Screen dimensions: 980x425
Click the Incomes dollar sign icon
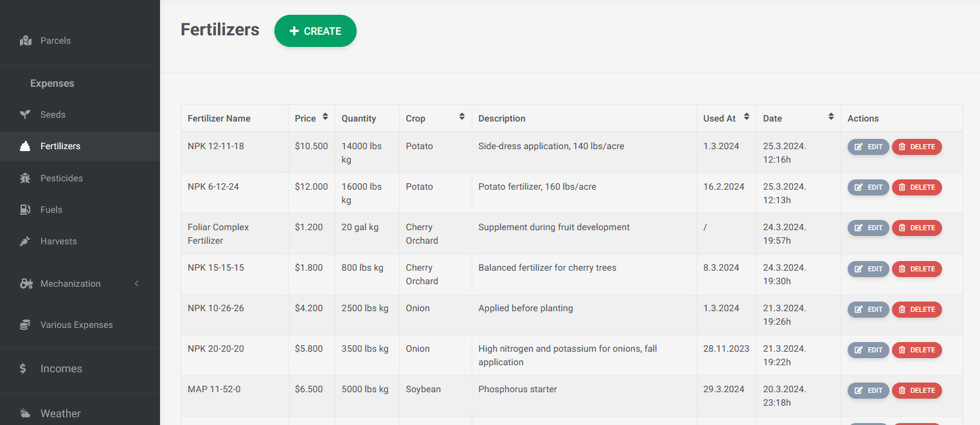tap(23, 368)
